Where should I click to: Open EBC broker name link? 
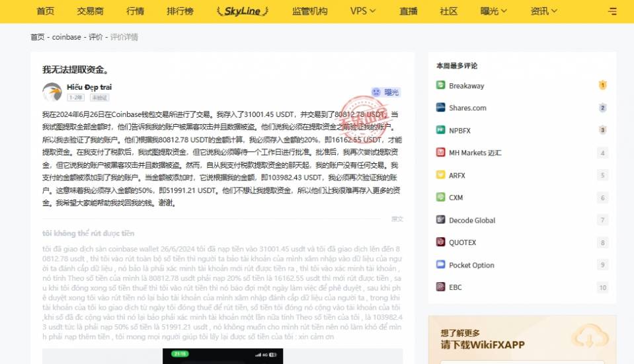456,287
